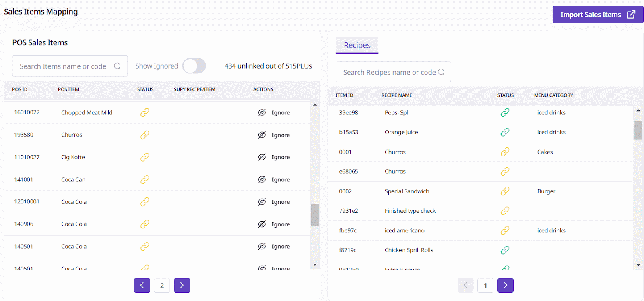This screenshot has height=301, width=644.
Task: Focus the Search Recipes name or code field
Action: coord(388,72)
